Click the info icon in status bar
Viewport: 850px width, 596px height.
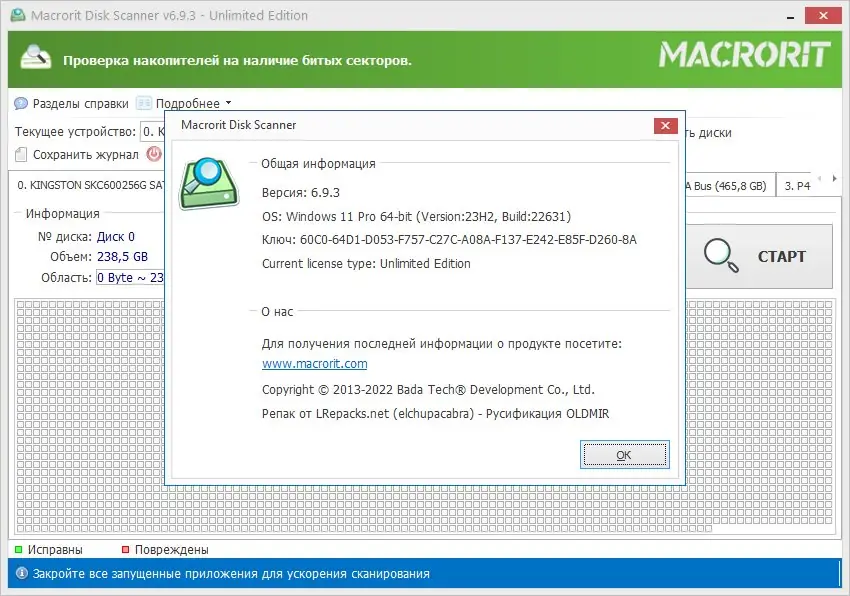point(22,573)
